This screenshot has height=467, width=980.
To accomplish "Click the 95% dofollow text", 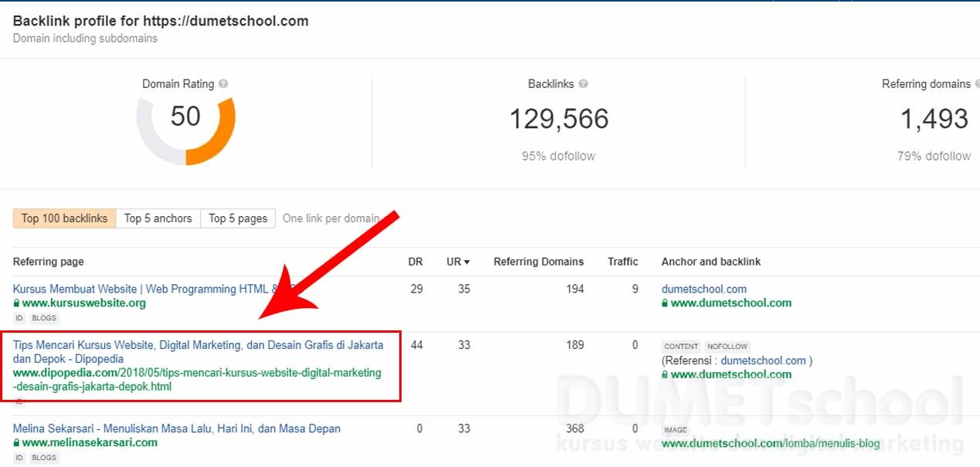I will coord(558,156).
